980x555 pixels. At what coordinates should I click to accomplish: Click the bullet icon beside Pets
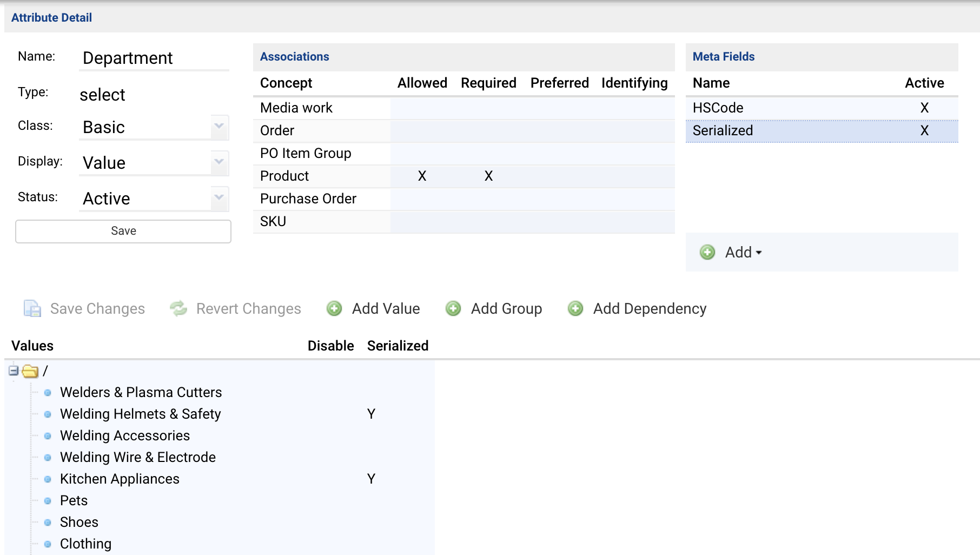click(x=48, y=501)
